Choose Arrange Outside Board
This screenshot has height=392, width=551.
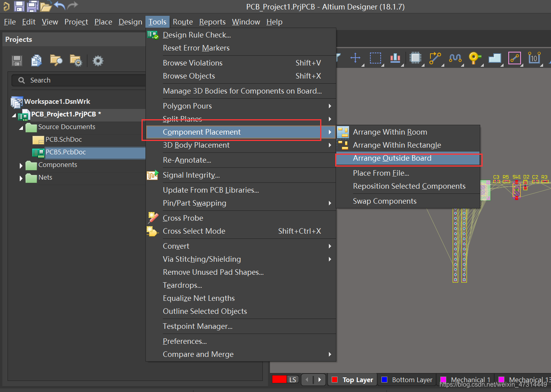pyautogui.click(x=408, y=158)
